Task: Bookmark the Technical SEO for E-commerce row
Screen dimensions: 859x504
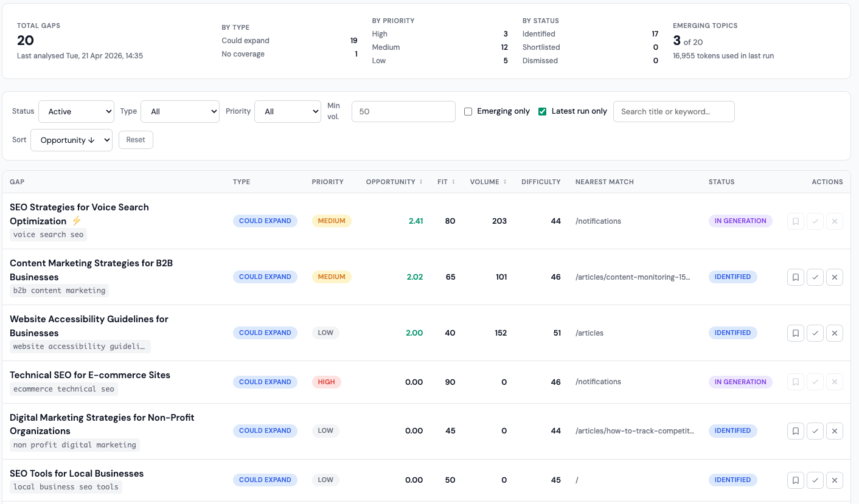Action: pyautogui.click(x=796, y=382)
